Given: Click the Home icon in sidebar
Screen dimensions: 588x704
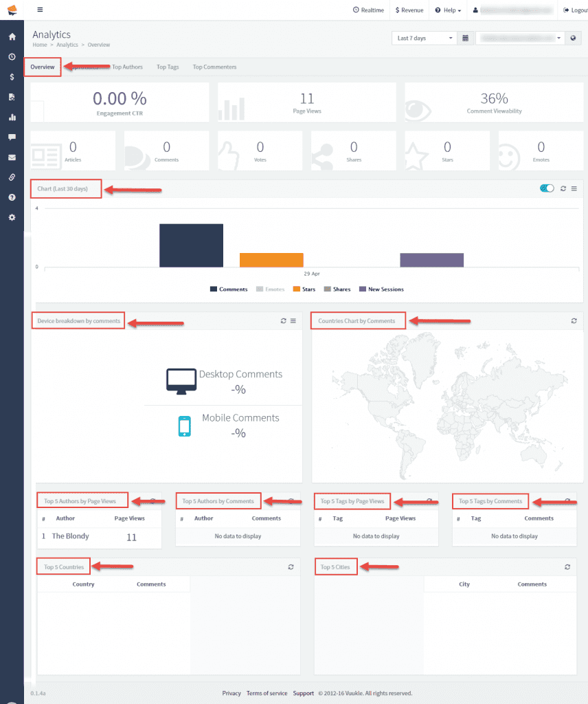Looking at the screenshot, I should [x=12, y=36].
